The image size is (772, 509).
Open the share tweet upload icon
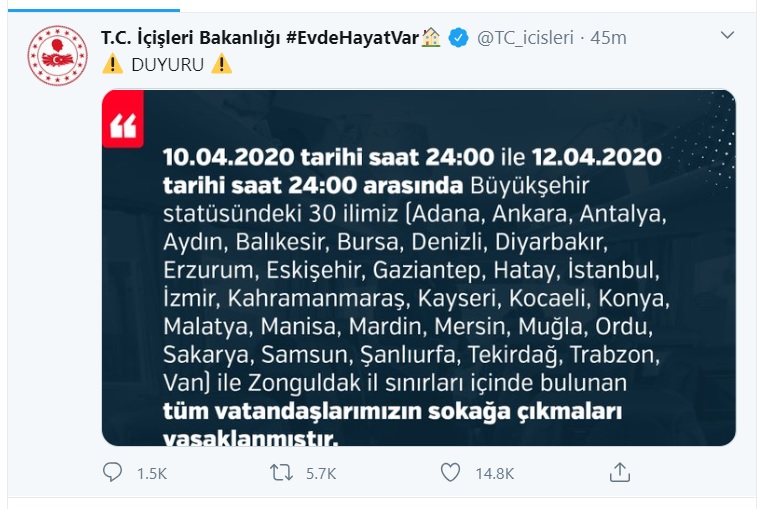tap(619, 473)
